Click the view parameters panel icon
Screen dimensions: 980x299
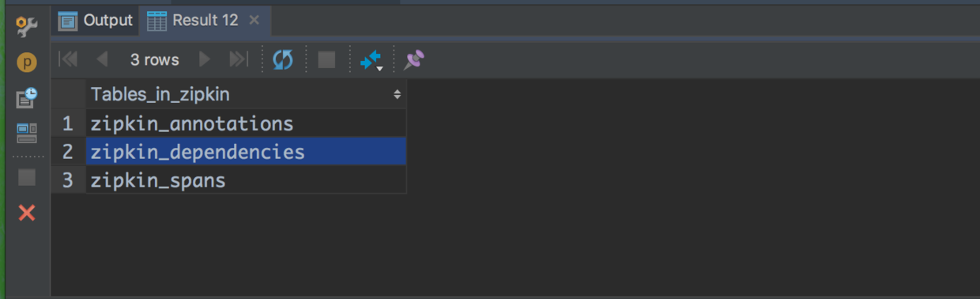coord(27,133)
